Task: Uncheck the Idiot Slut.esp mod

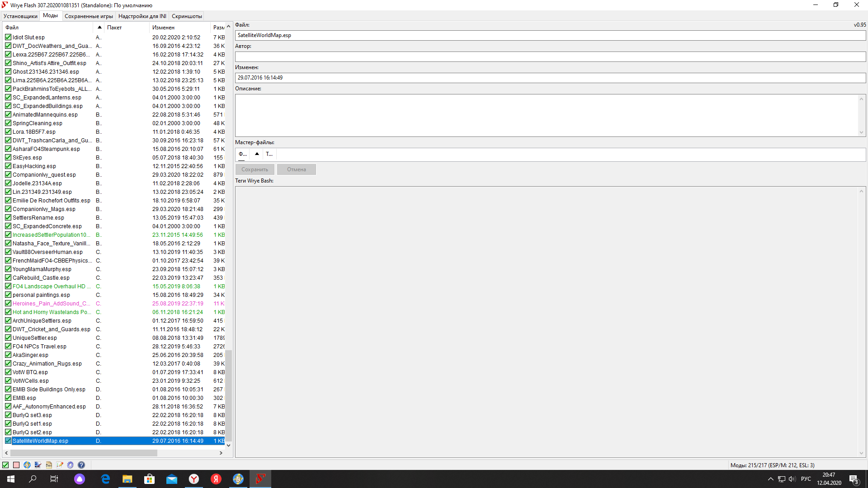Action: [8, 38]
